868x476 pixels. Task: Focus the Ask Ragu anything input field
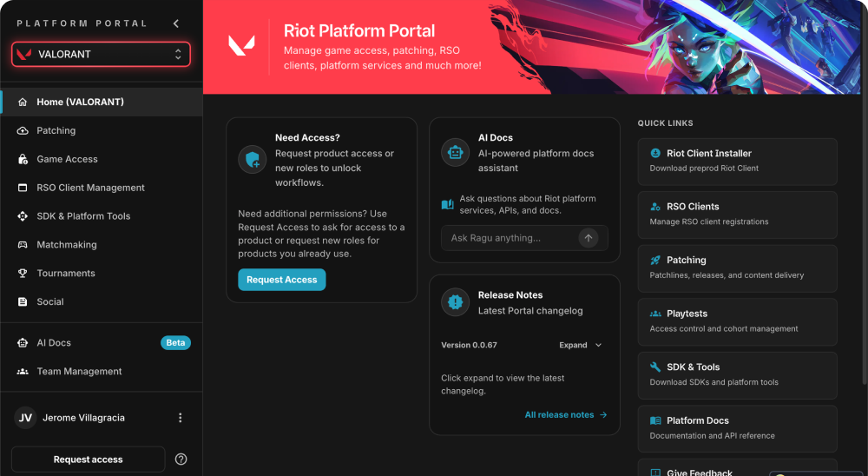pos(512,238)
